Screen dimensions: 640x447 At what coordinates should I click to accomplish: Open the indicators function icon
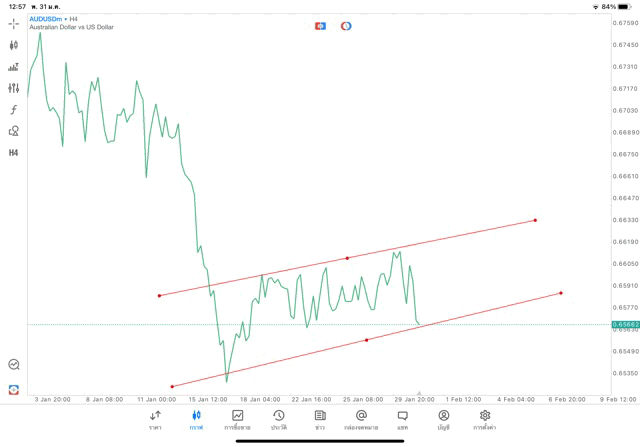14,109
